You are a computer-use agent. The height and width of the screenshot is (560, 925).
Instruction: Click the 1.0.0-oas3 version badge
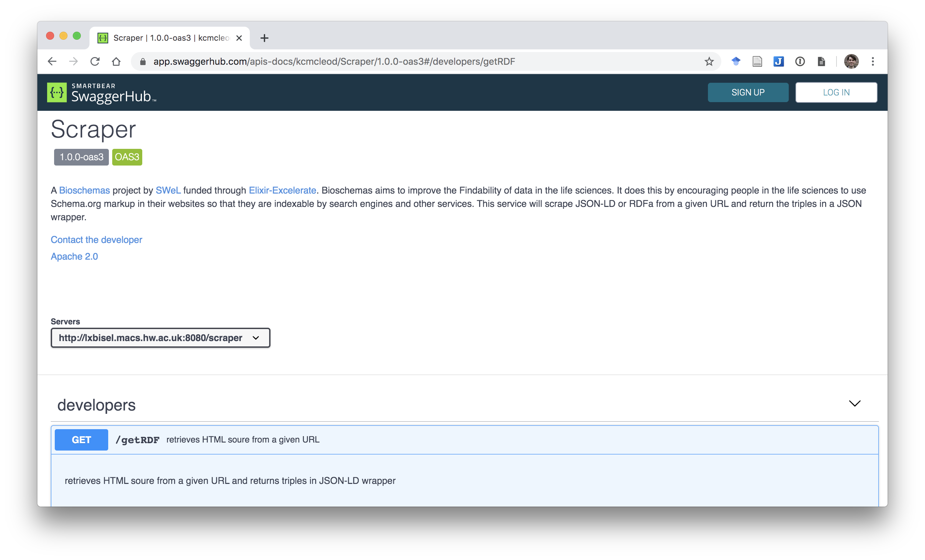pos(80,157)
